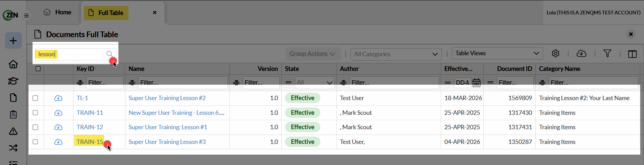Viewport: 644px width, 165px height.
Task: Check the TRAIN-15 row checkbox
Action: click(x=35, y=142)
